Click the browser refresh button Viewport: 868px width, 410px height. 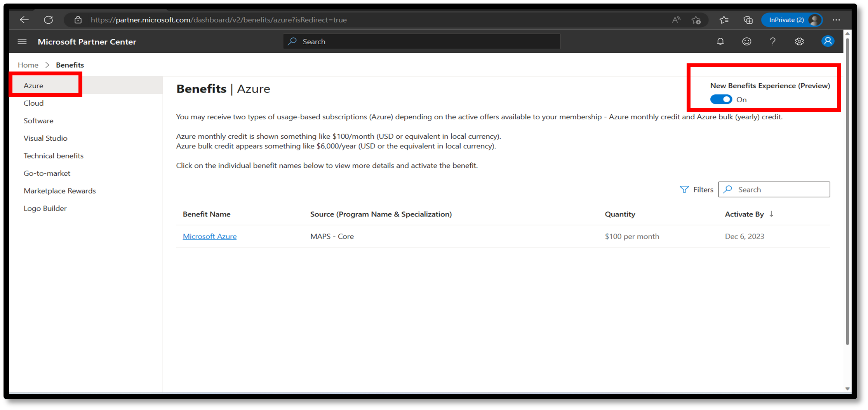tap(49, 20)
